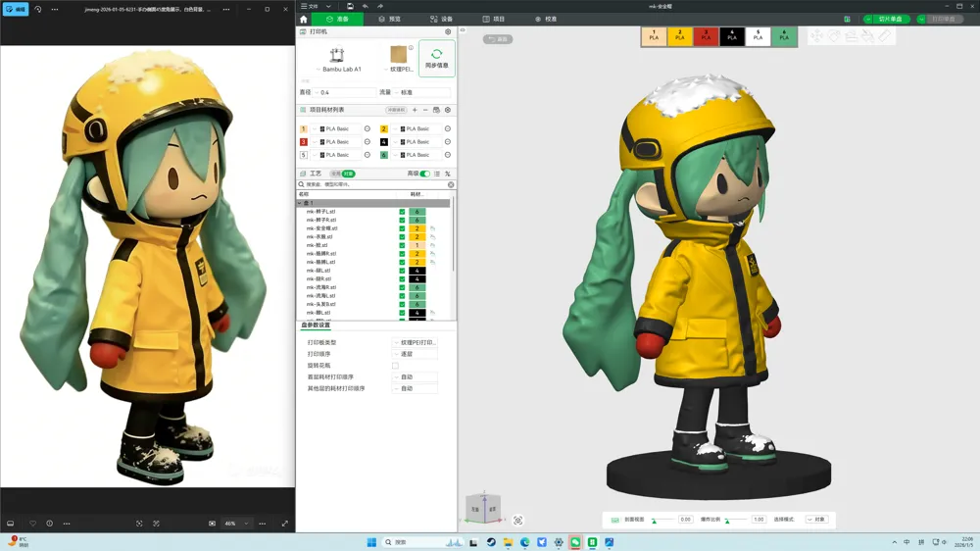Viewport: 980px width, 551px height.
Task: Edit filament 6 PLA Basic settings icon
Action: [x=448, y=155]
